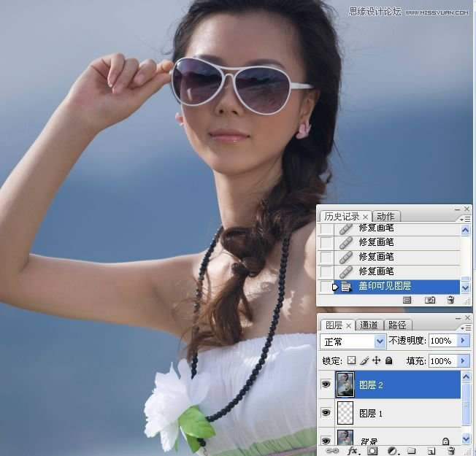Click the Layers panel trash icon
Viewport: 476px width, 456px height.
click(450, 451)
